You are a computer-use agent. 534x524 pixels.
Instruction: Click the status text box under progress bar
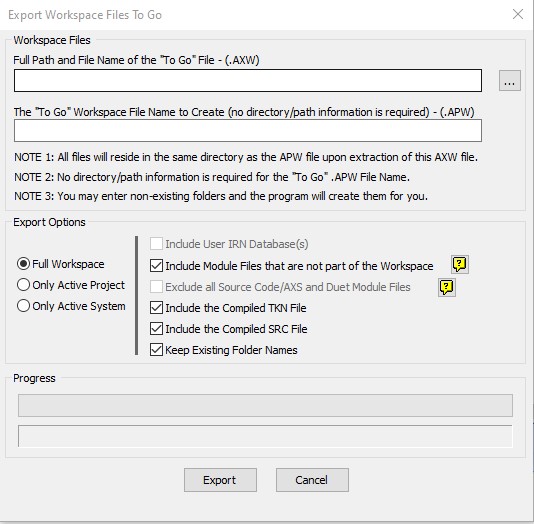[x=265, y=436]
